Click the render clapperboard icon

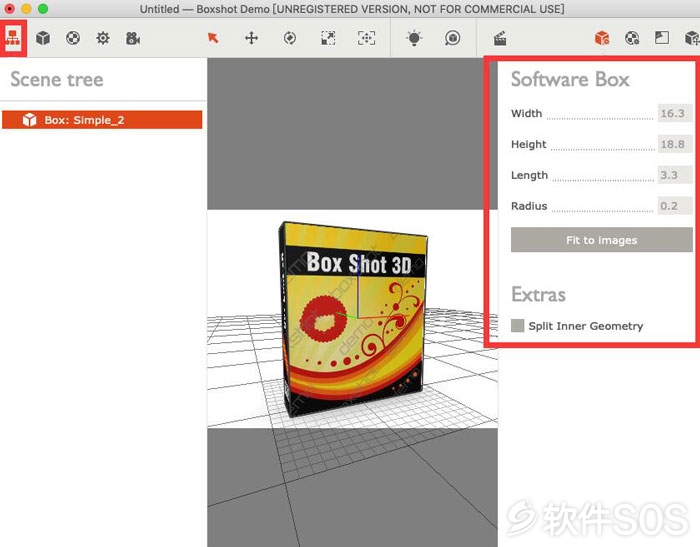[500, 38]
